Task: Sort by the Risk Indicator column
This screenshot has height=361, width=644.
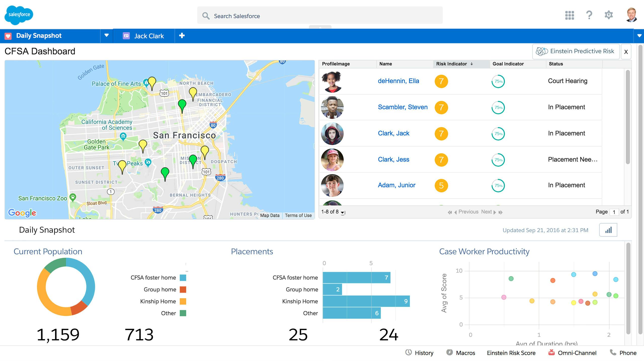Action: (x=461, y=64)
